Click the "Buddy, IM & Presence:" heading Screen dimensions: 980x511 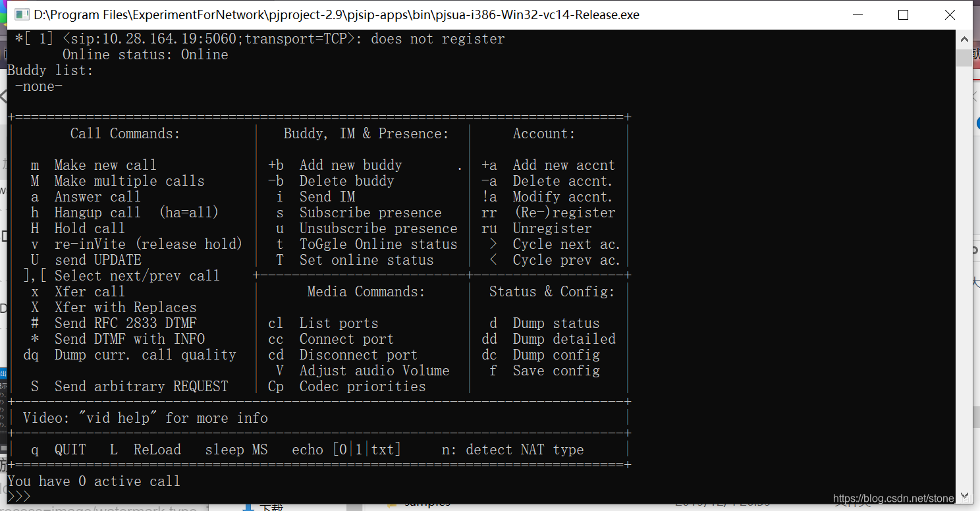point(366,134)
